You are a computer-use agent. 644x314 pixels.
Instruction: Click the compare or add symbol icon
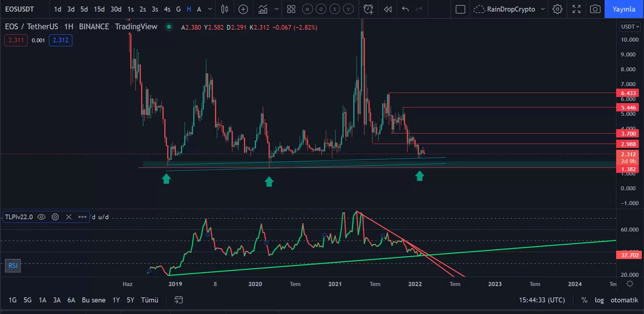click(x=243, y=9)
